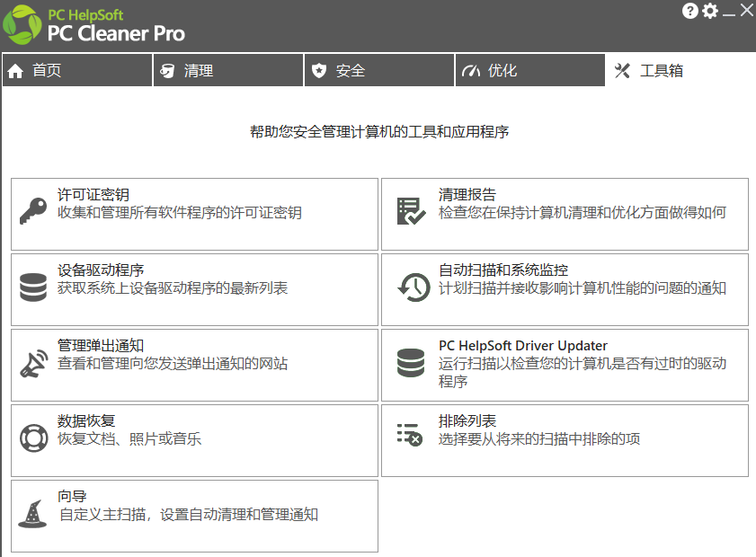Click the 清理 tab's cleaning icon
The height and width of the screenshot is (557, 756).
pyautogui.click(x=167, y=71)
